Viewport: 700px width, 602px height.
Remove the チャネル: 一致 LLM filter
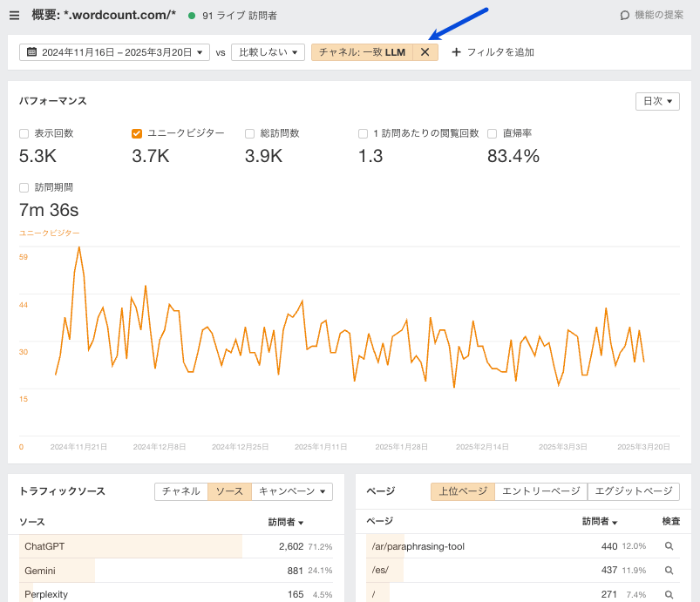click(x=425, y=52)
